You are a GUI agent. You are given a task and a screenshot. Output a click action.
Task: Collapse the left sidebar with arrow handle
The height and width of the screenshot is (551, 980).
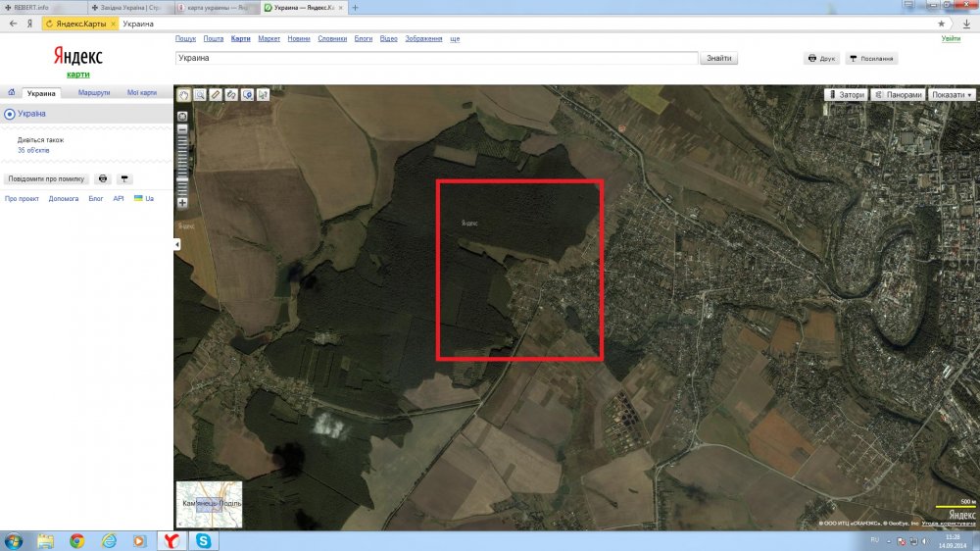coord(177,244)
